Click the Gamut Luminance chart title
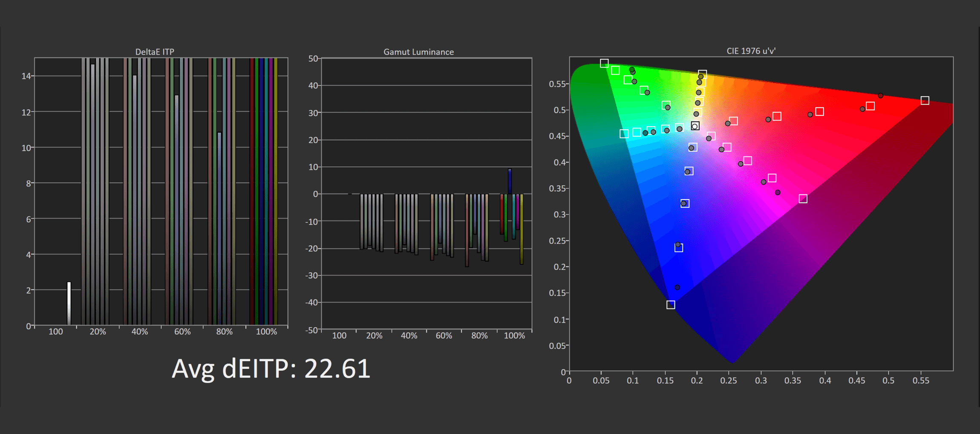This screenshot has height=434, width=980. point(418,52)
